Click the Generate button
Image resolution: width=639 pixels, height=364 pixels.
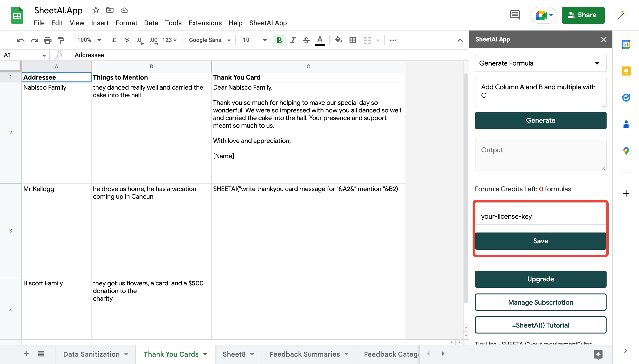pyautogui.click(x=541, y=121)
